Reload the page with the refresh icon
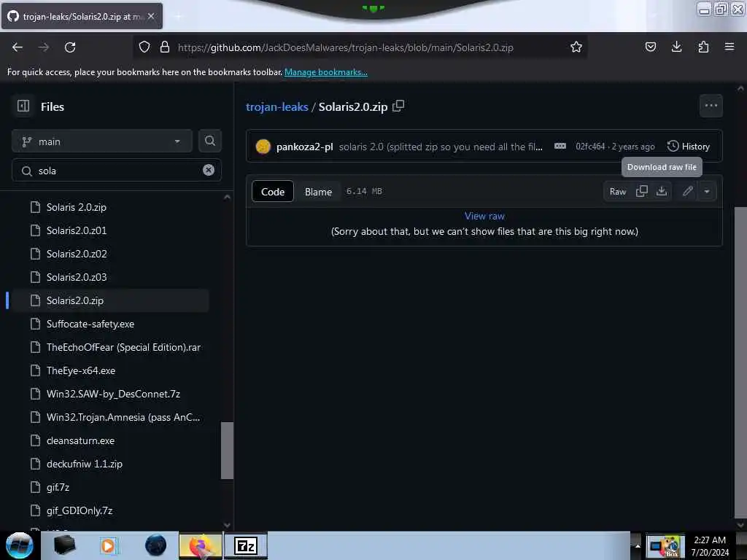Image resolution: width=747 pixels, height=560 pixels. (70, 47)
